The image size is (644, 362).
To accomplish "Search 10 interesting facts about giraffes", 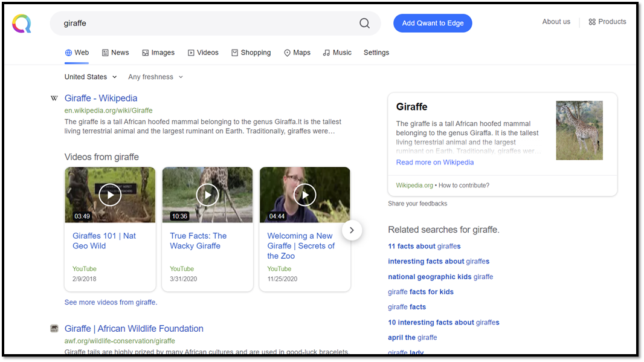I will point(443,323).
